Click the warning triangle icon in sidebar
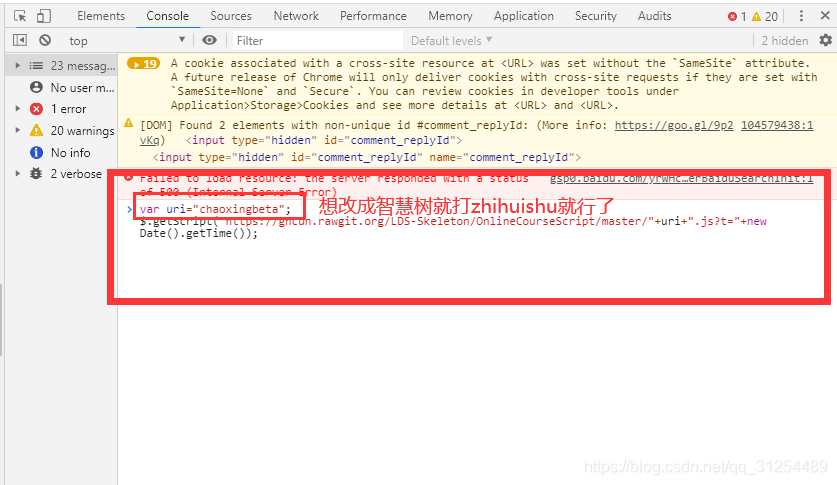837x485 pixels. [36, 130]
